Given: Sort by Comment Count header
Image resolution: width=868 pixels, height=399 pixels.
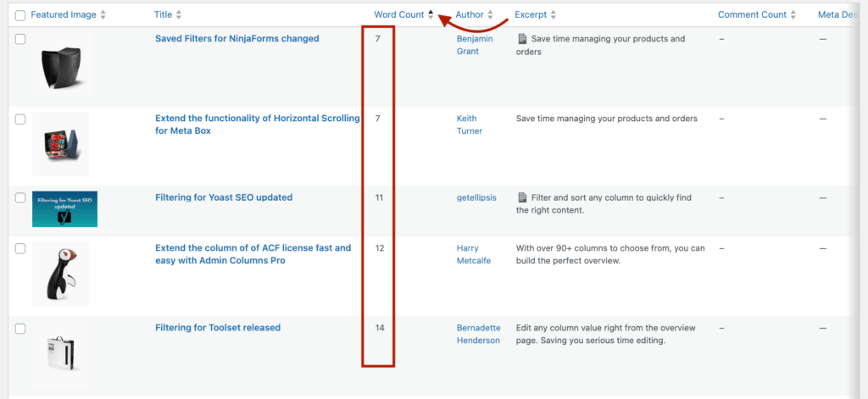Looking at the screenshot, I should [753, 15].
